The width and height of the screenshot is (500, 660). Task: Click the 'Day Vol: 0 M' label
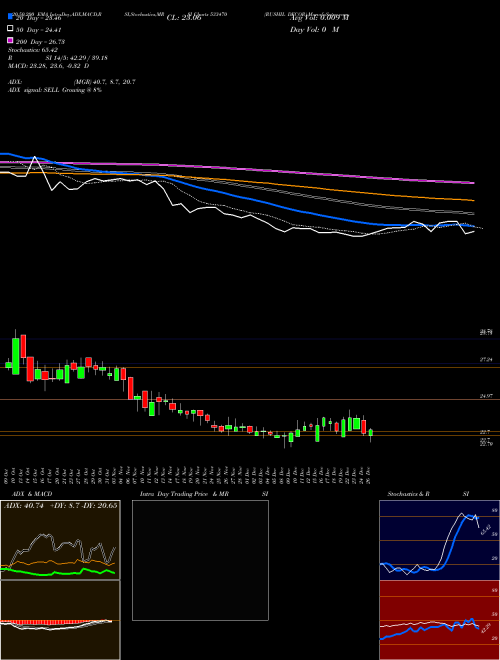[315, 29]
